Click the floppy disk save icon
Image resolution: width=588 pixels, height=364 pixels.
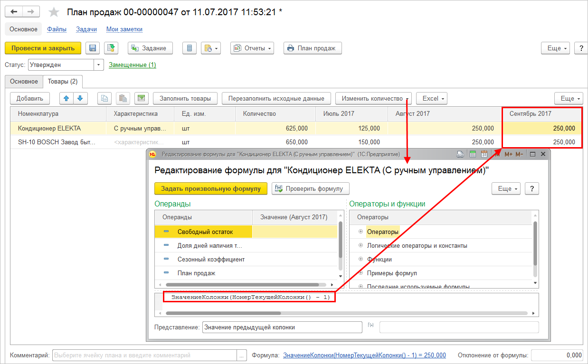pyautogui.click(x=93, y=48)
